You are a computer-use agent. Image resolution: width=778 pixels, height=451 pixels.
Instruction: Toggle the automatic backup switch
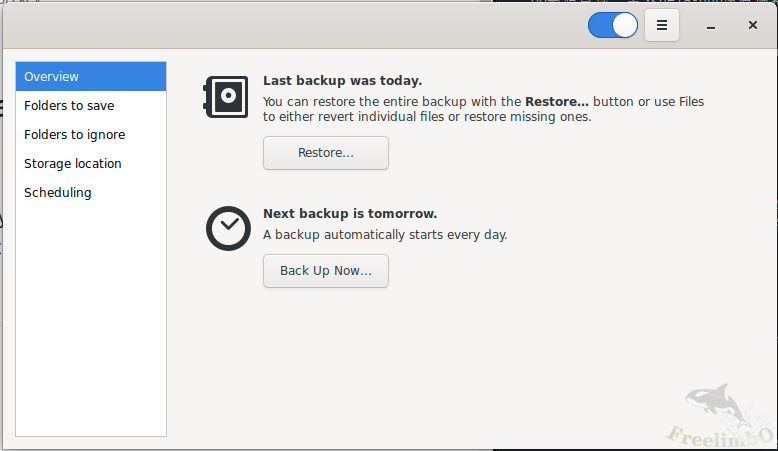613,25
